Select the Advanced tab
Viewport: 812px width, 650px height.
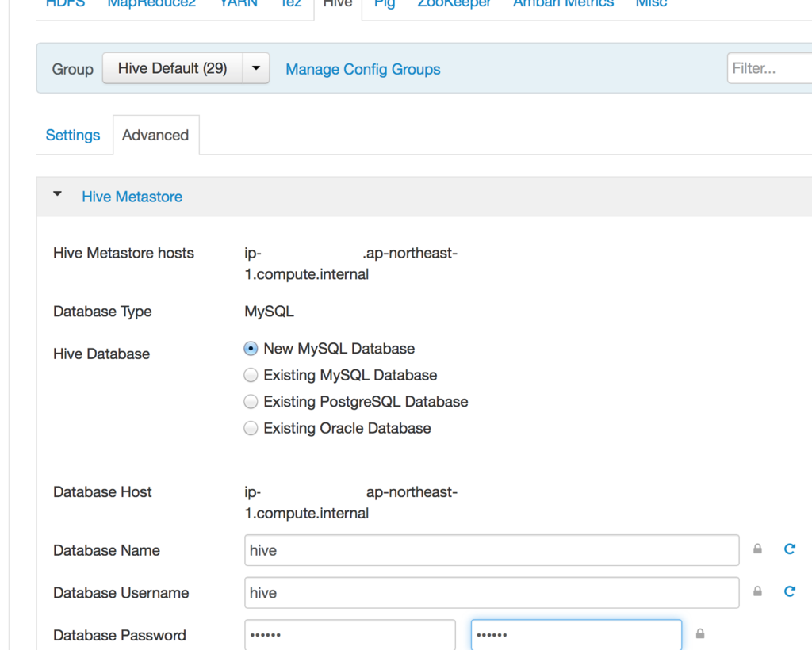coord(155,135)
